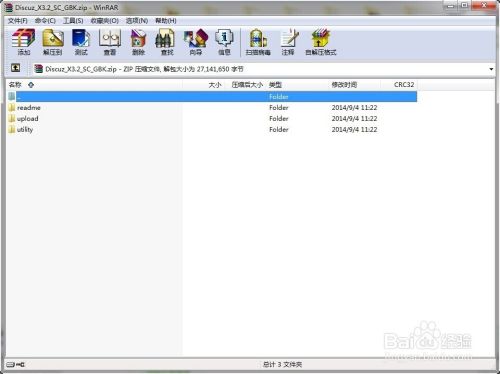This screenshot has height=374, width=500.
Task: Click the readme row modified date
Action: click(354, 108)
